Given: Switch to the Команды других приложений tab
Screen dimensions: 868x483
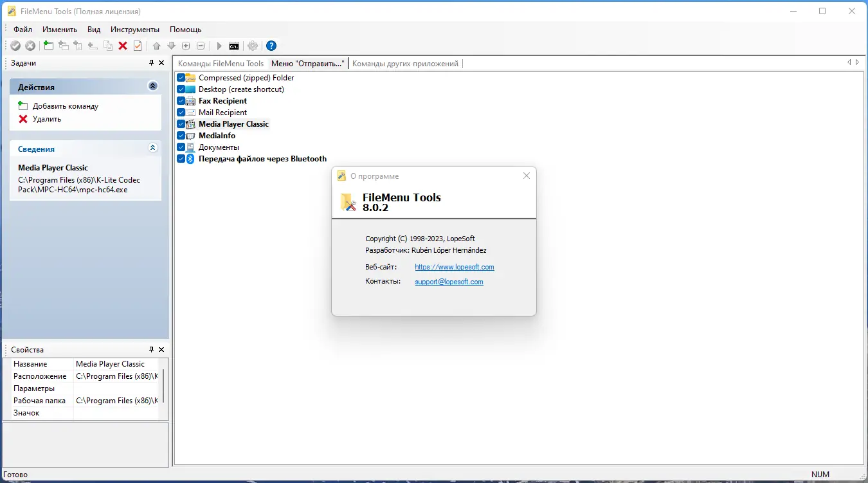Looking at the screenshot, I should (405, 63).
